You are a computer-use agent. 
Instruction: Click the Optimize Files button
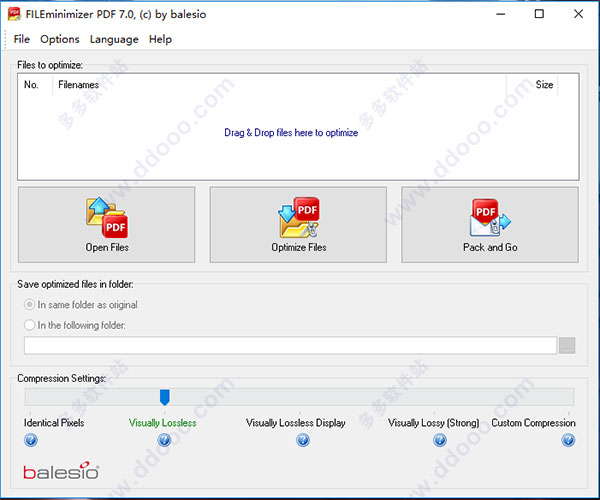(298, 225)
